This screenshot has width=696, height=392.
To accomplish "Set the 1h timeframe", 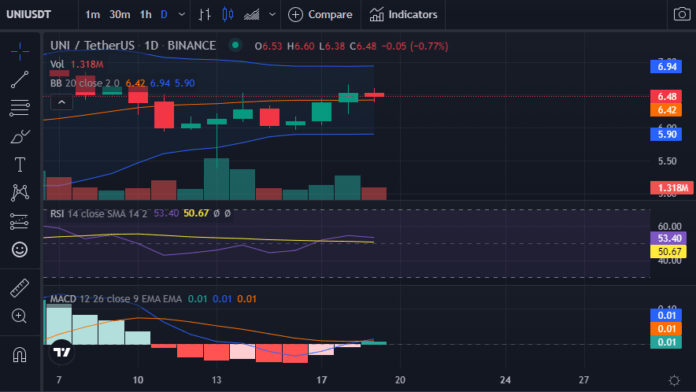I will 146,15.
